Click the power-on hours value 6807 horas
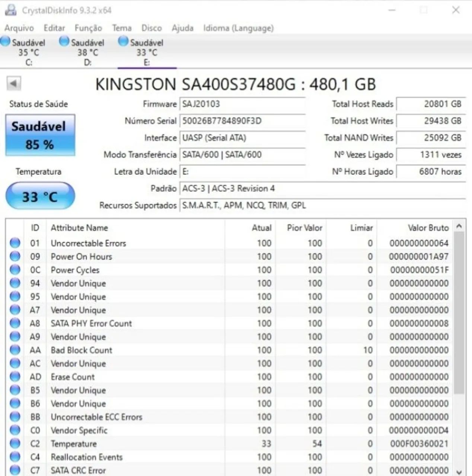The height and width of the screenshot is (476, 472). click(431, 172)
